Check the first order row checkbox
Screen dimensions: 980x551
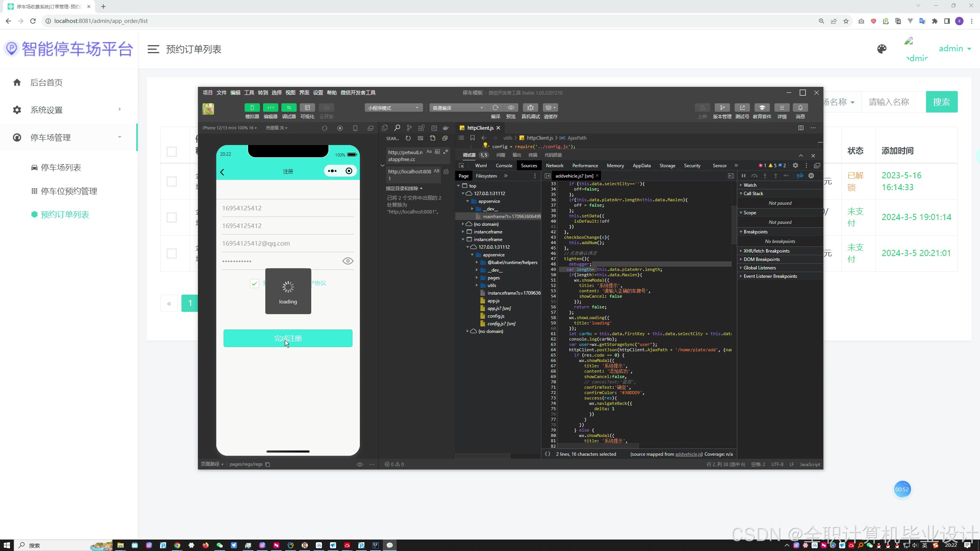coord(171,181)
